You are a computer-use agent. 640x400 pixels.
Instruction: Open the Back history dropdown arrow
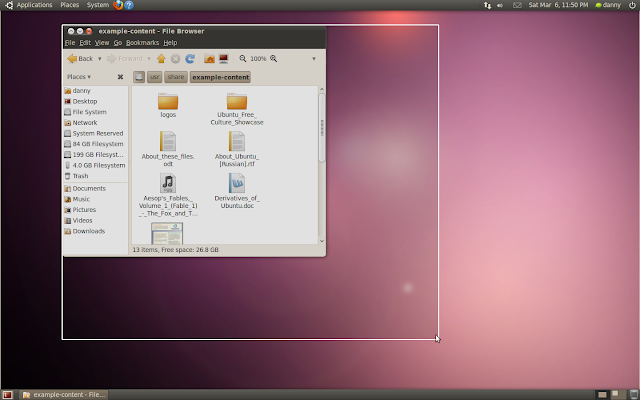point(99,59)
